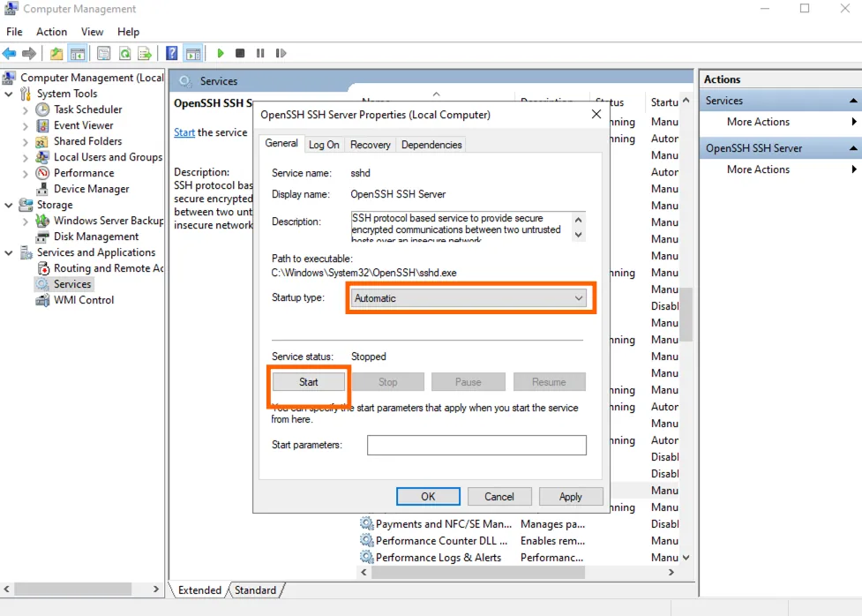This screenshot has width=862, height=616.
Task: Select Task Scheduler clock icon
Action: pos(42,109)
